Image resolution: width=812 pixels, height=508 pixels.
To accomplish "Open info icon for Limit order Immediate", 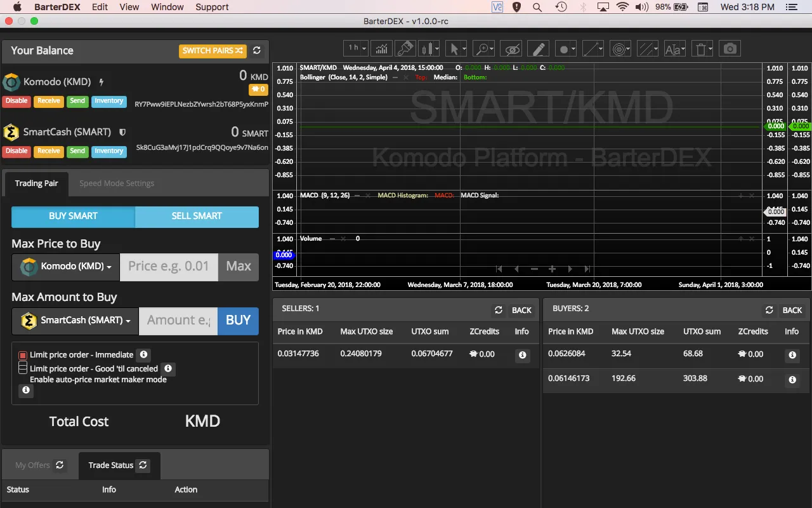I will 143,354.
